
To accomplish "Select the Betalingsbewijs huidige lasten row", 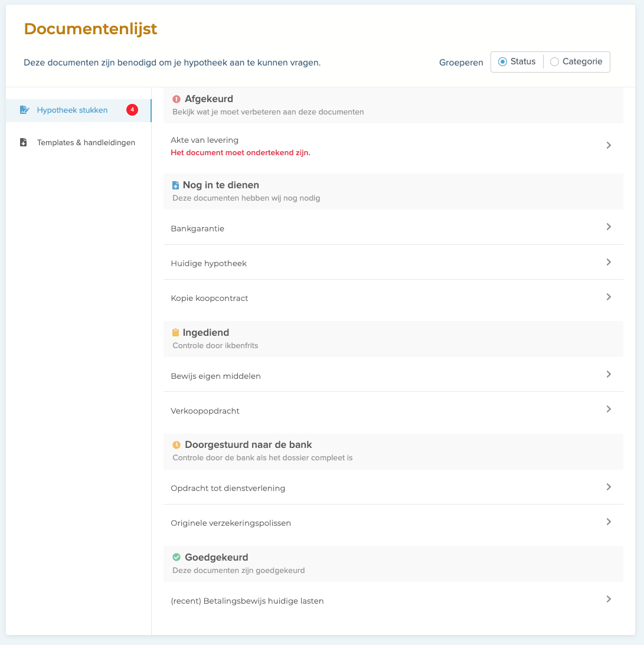I will 247,601.
